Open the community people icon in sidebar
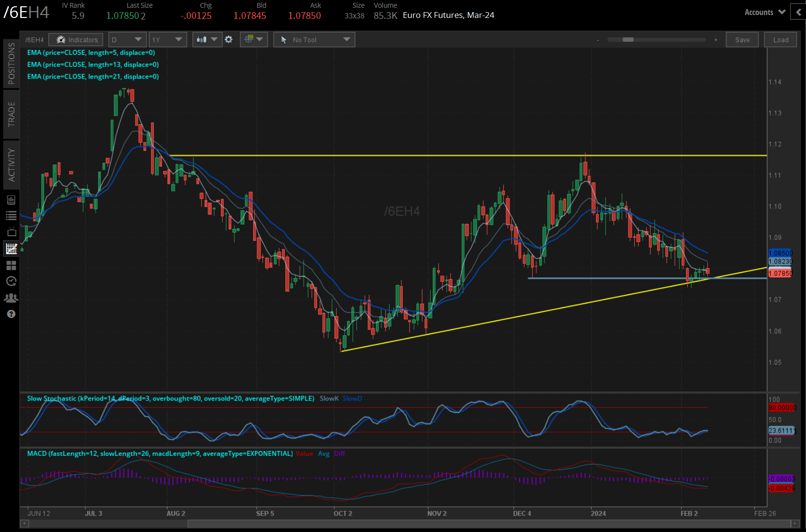This screenshot has width=806, height=532. click(11, 298)
